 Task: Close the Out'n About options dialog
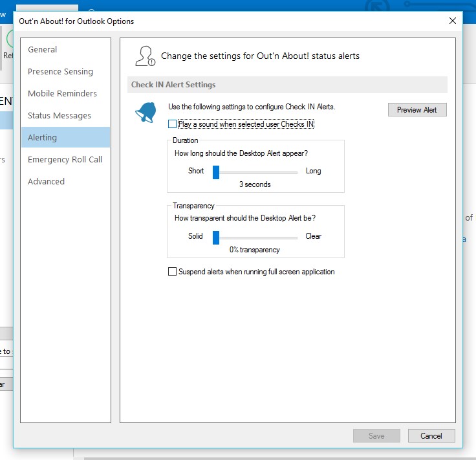452,21
